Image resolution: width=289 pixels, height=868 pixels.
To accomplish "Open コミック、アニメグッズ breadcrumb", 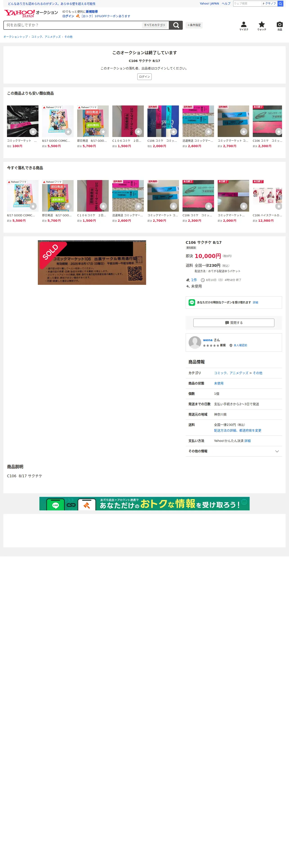I will click(46, 37).
